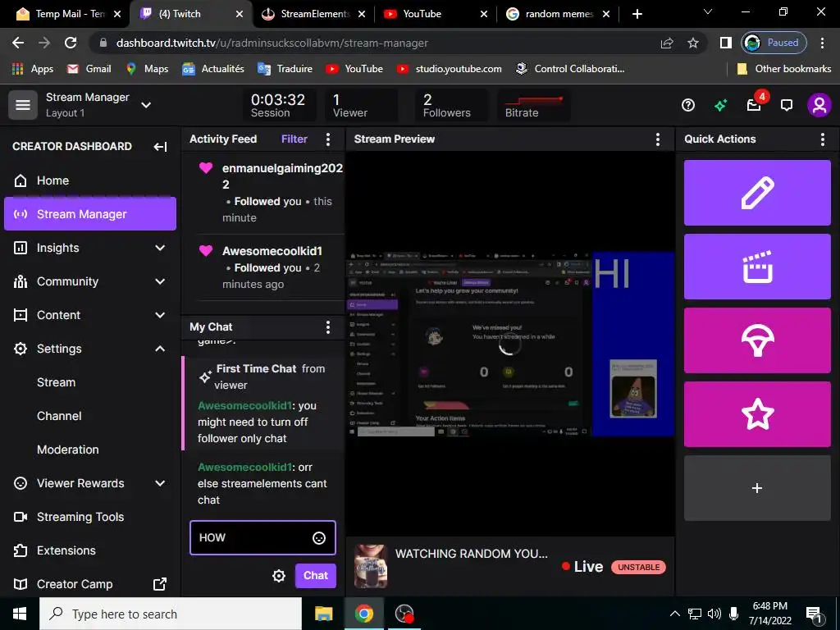Go to Home in dashboard sidebar
840x630 pixels.
pyautogui.click(x=90, y=180)
